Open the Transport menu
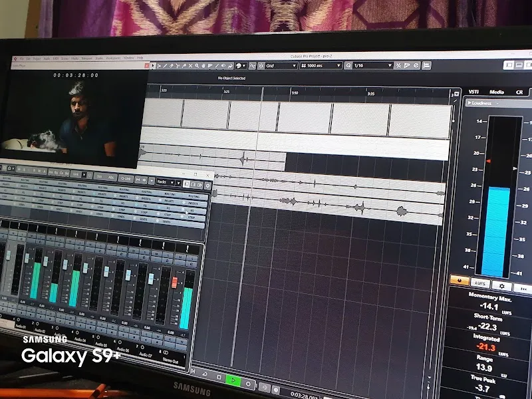Screen dimensions: 532x399 pos(87,59)
